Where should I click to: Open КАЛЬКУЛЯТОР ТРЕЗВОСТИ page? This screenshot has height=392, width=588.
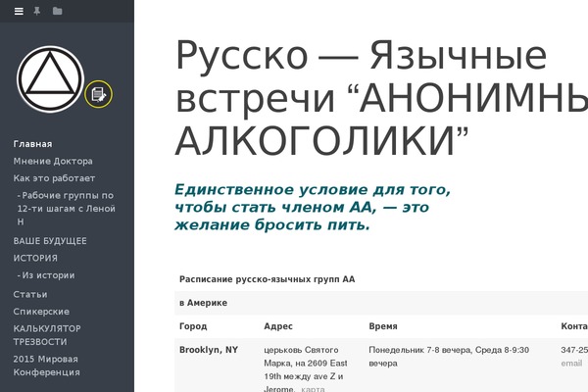[47, 335]
